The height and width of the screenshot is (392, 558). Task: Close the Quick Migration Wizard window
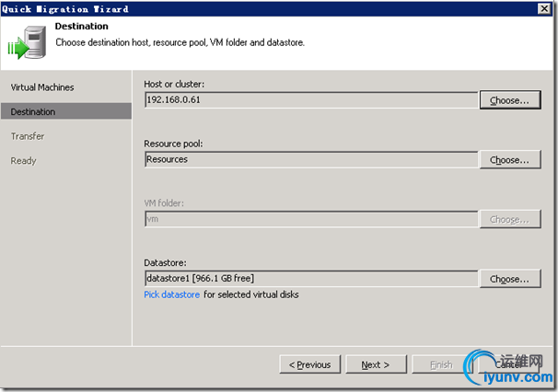tap(544, 8)
